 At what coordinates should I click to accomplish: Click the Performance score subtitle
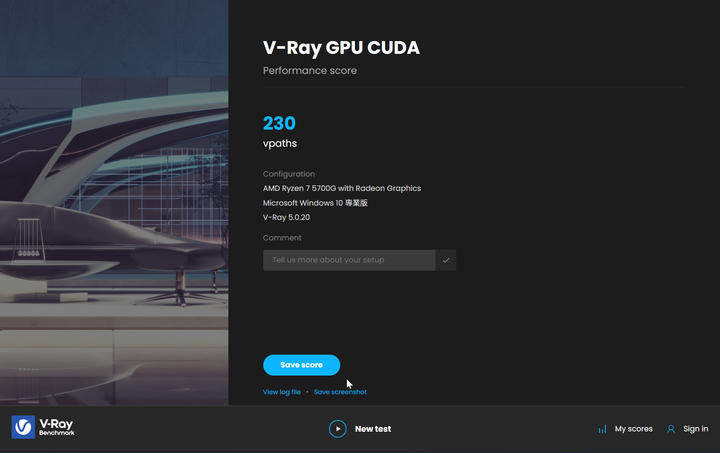(309, 71)
